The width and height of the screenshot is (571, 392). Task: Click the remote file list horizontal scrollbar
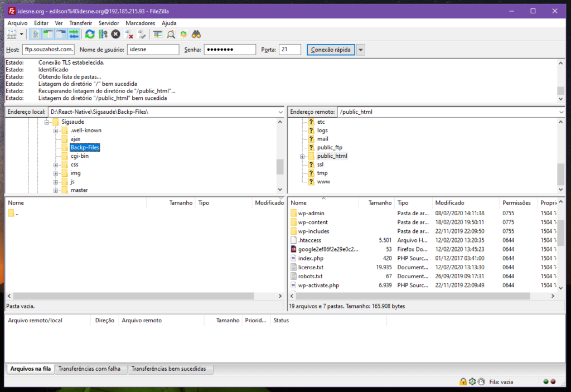(x=413, y=296)
